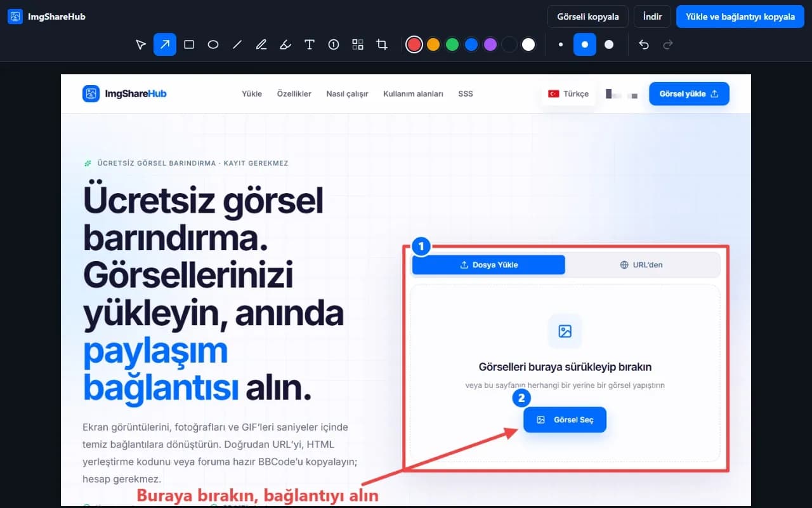Pick the green color swatch
The image size is (812, 508).
coord(452,44)
